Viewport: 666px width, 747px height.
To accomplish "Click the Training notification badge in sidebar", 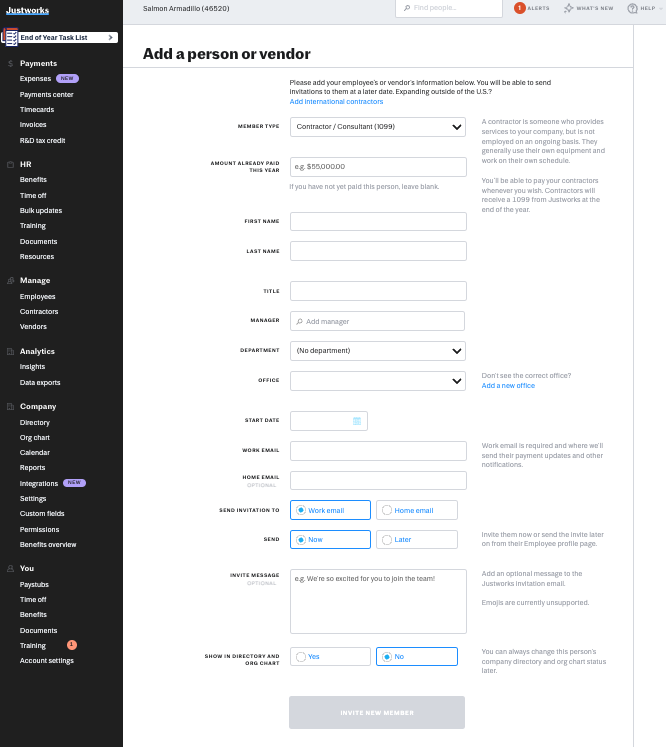I will (71, 645).
